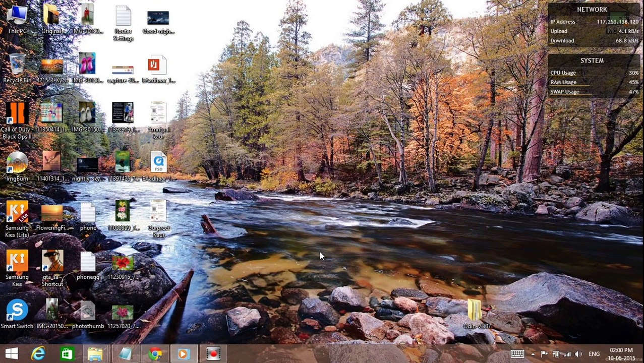This screenshot has width=644, height=363.
Task: Open the media player taskbar button
Action: tap(184, 354)
